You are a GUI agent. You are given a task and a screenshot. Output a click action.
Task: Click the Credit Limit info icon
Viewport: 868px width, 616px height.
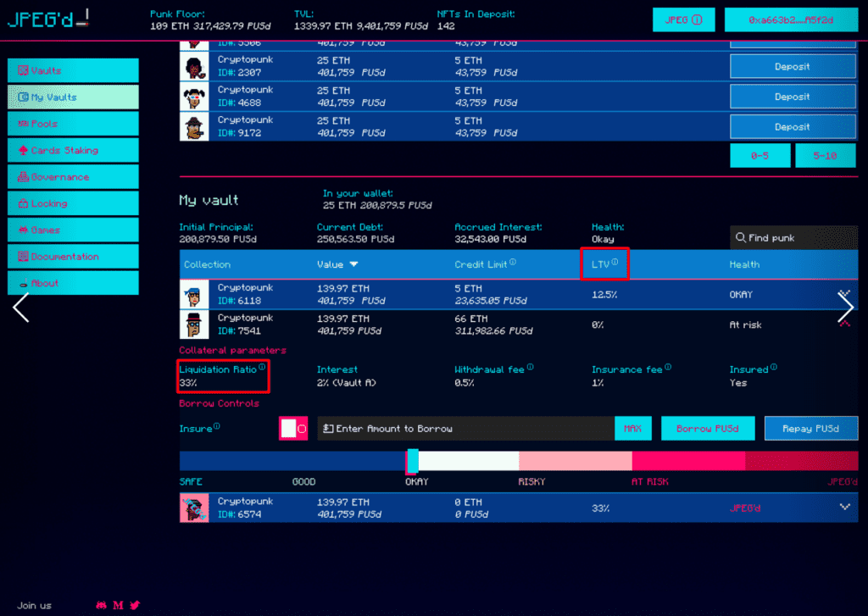click(513, 263)
